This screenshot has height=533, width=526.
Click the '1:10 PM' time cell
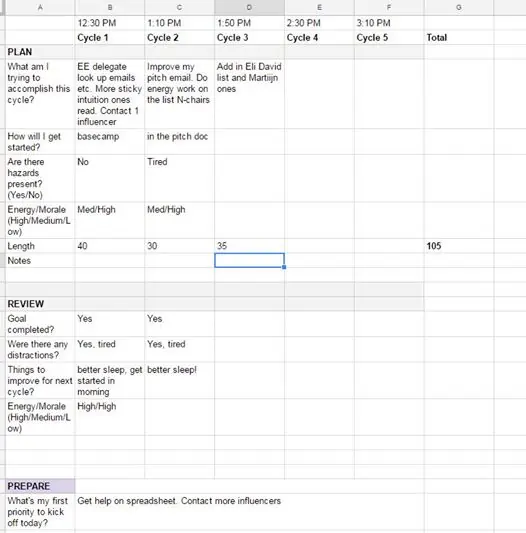pyautogui.click(x=180, y=23)
